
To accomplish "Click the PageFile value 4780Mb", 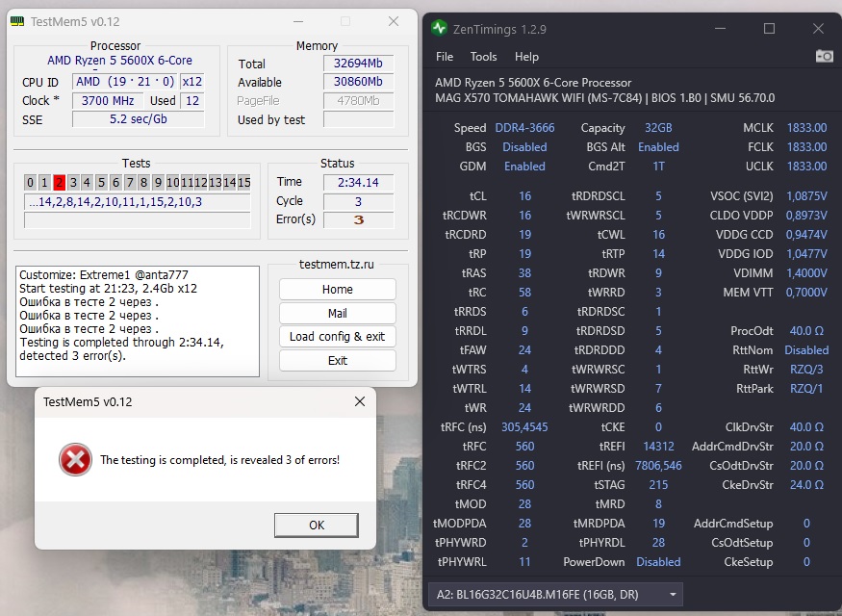I will [358, 100].
